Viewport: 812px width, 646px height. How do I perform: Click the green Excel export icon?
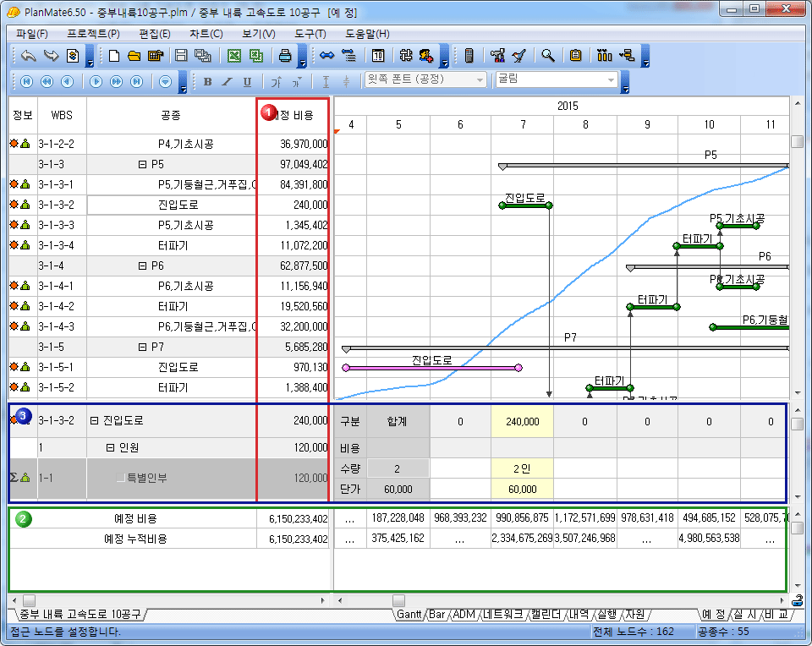tap(234, 56)
